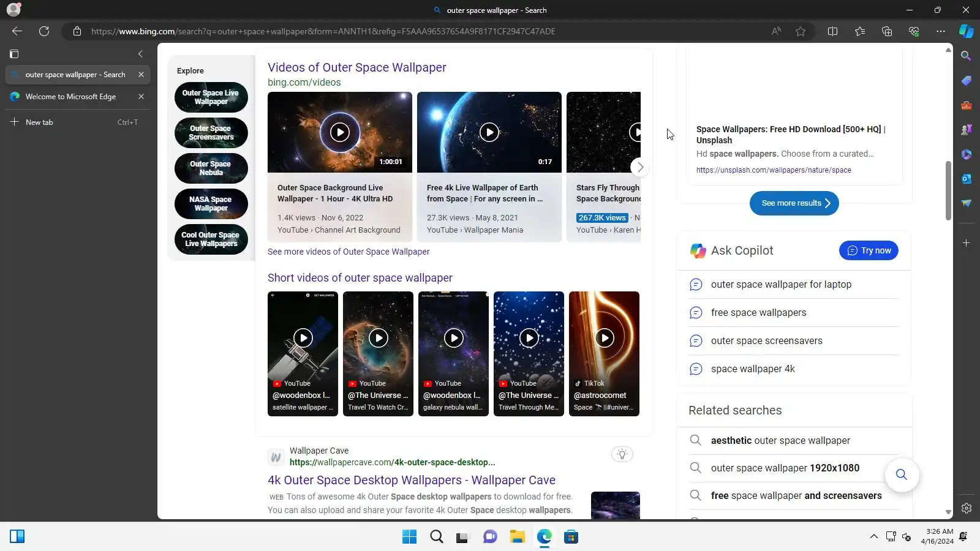Screen dimensions: 980x551
Task: Open Search in the Edge sidebar
Action: tap(967, 56)
